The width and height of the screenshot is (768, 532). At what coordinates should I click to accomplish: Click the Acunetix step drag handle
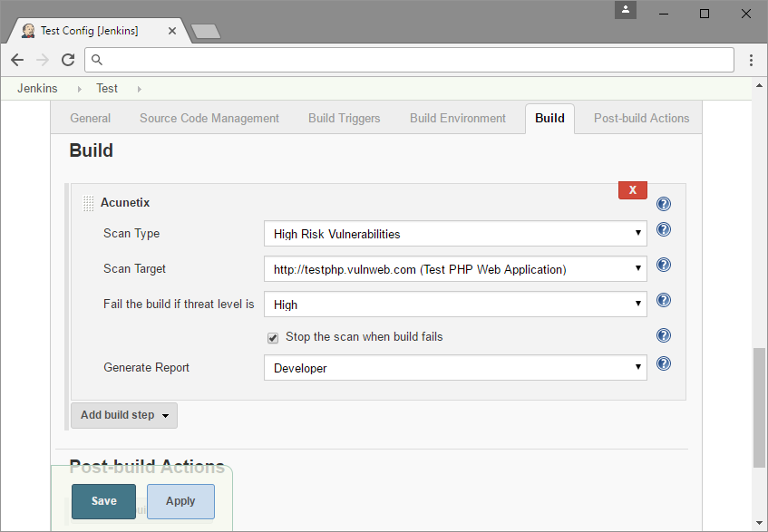(x=88, y=202)
